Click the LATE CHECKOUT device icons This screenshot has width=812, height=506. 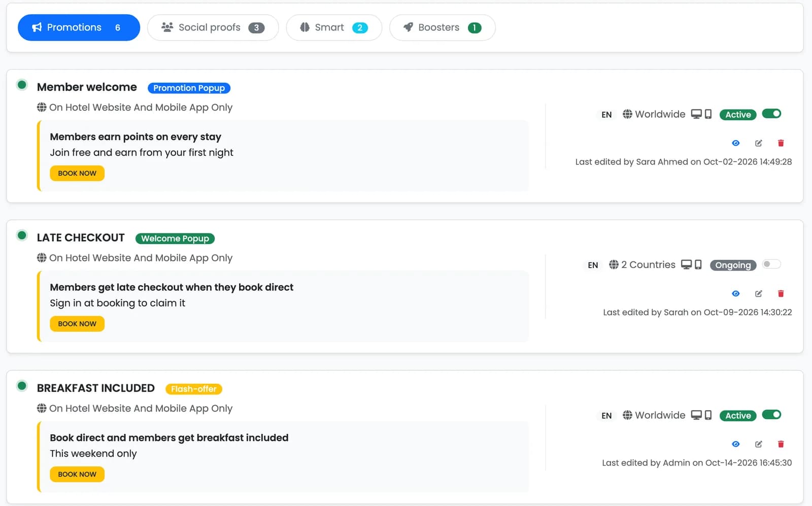[x=691, y=264]
